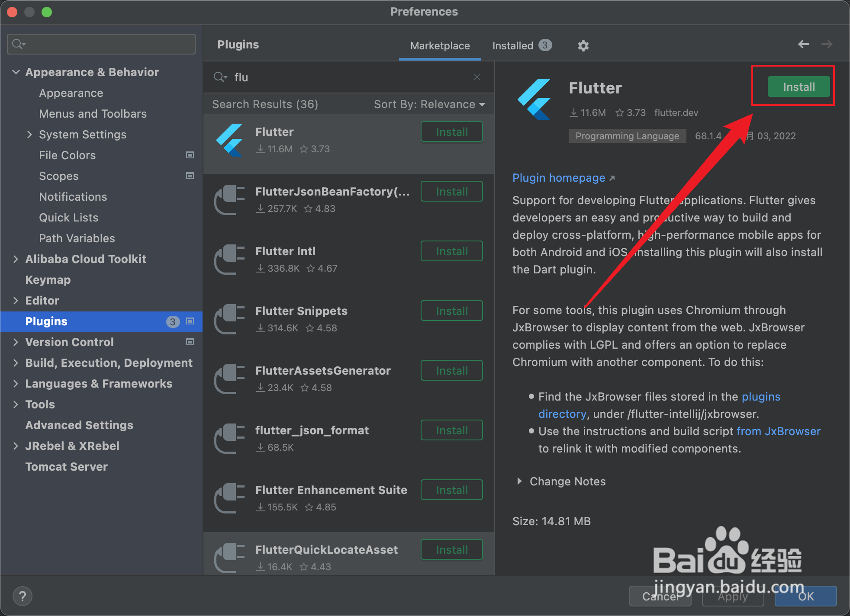Viewport: 850px width, 616px height.
Task: Install Flutter Enhancement Suite plugin
Action: tap(451, 490)
